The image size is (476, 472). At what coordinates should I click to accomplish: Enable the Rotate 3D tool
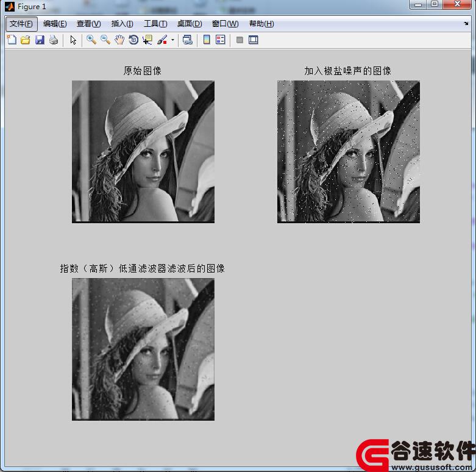point(133,40)
